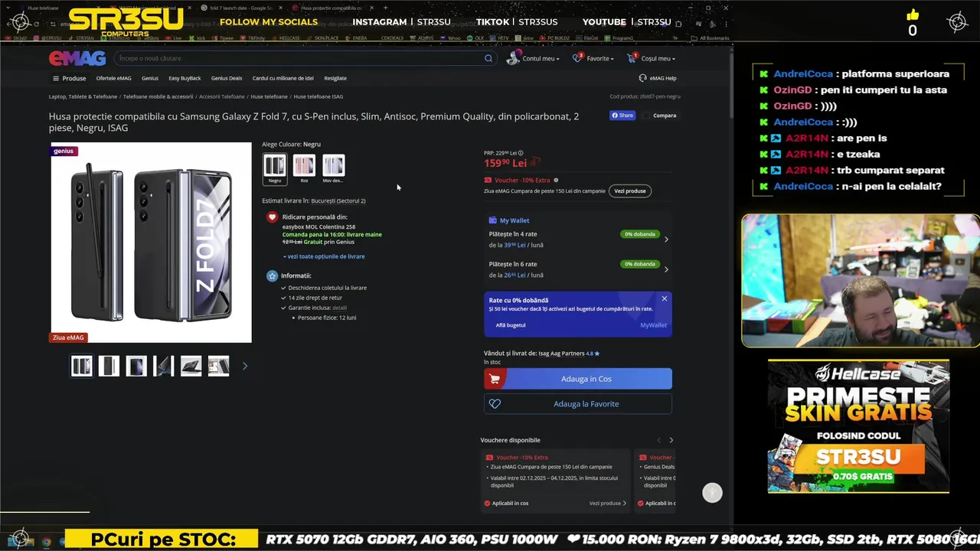Click the like thumbs-up icon
This screenshot has height=551, width=980.
tap(912, 15)
